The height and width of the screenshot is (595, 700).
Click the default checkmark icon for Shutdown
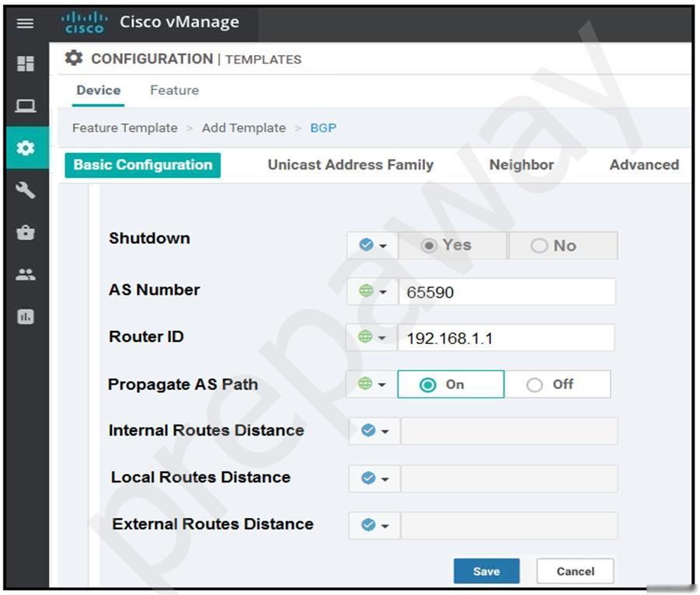[x=366, y=245]
